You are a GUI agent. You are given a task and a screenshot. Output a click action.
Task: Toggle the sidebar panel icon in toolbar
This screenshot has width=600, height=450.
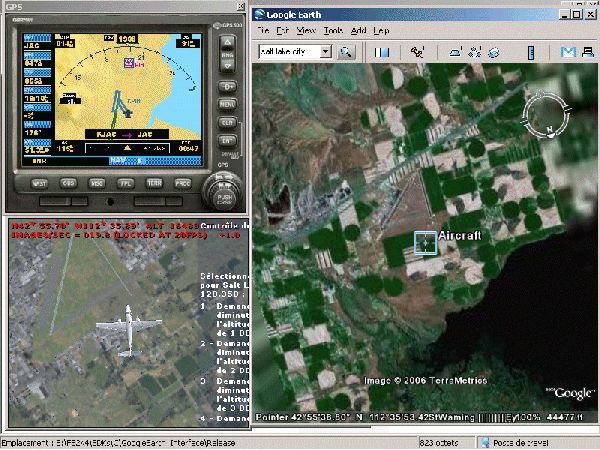click(x=382, y=51)
